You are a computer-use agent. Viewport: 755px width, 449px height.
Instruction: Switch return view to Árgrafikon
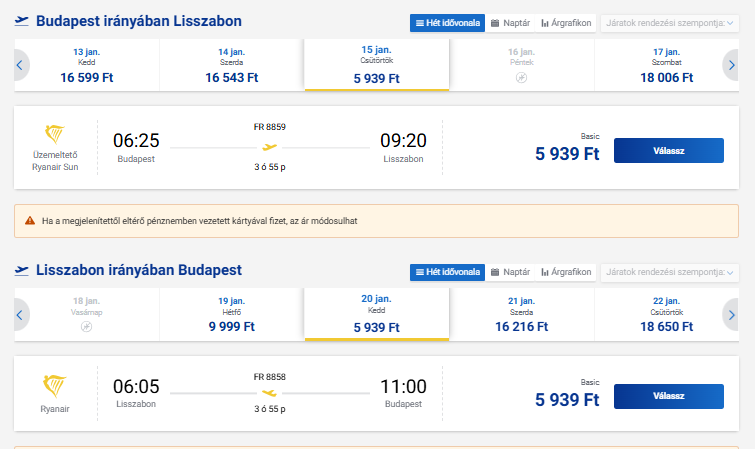click(x=566, y=272)
